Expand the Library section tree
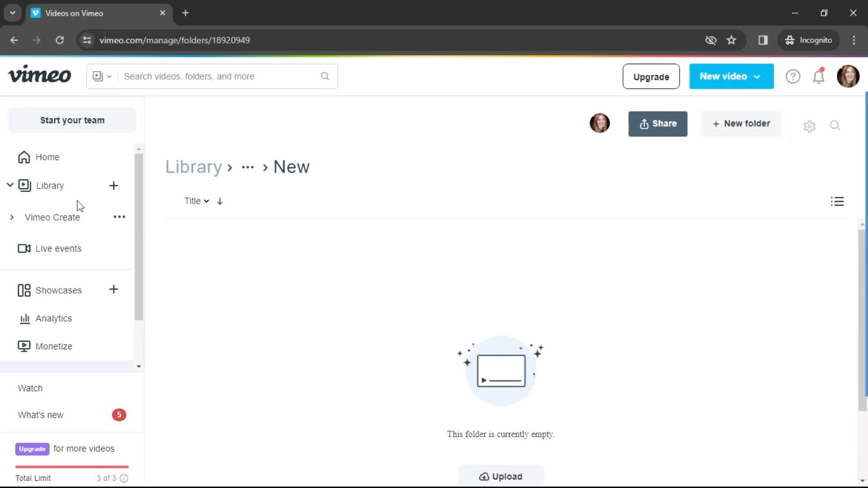This screenshot has height=488, width=868. click(x=10, y=185)
